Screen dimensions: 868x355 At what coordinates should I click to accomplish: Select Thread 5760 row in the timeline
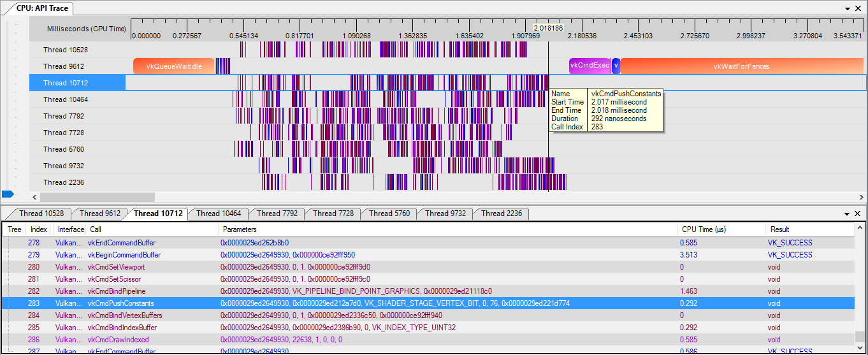(64, 149)
